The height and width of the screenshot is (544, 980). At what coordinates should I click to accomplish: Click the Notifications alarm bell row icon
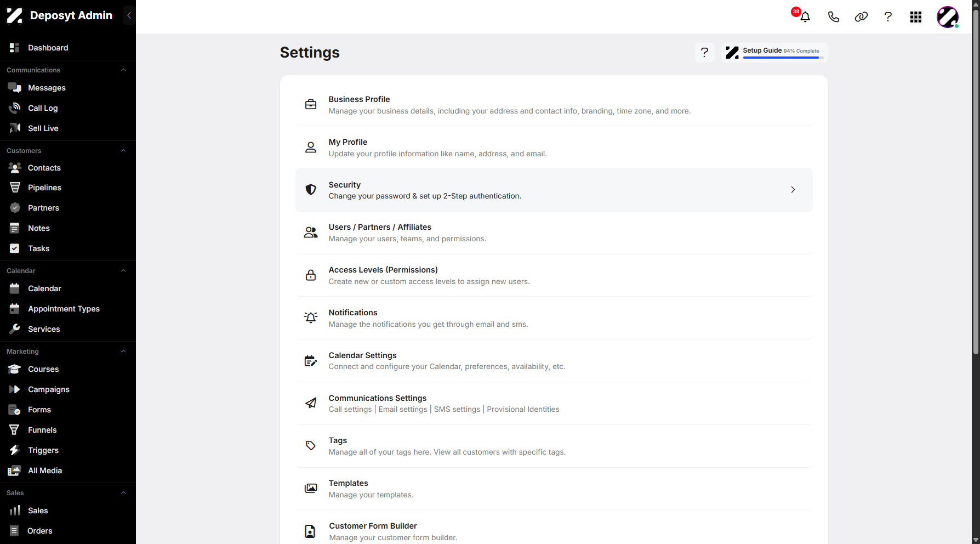tap(311, 318)
